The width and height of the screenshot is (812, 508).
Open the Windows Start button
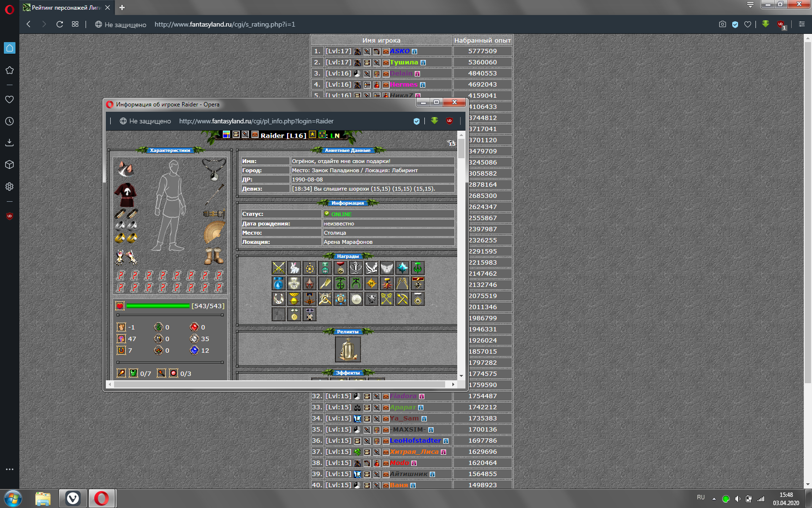click(x=13, y=498)
